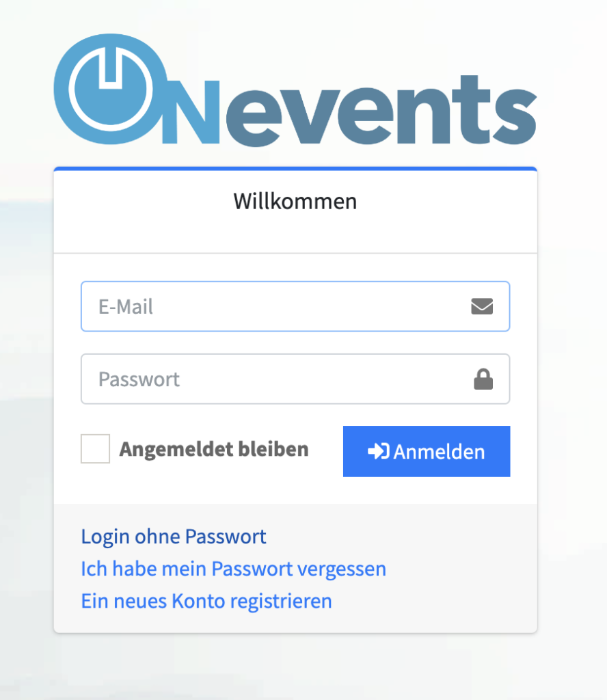The image size is (607, 700).
Task: Open 'Ein neues Konto registrieren' link
Action: (x=206, y=602)
